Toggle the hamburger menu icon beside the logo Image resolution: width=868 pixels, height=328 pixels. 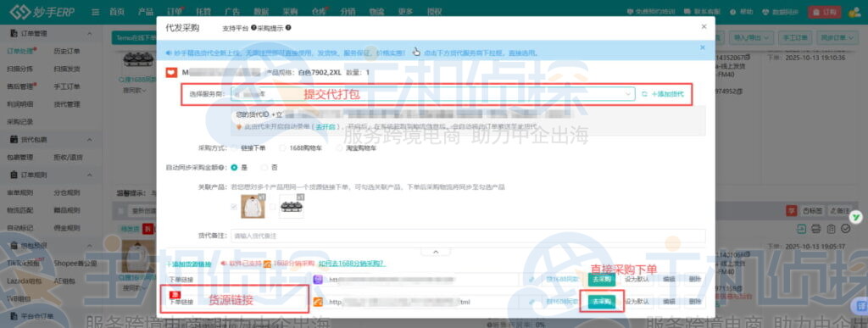(96, 12)
